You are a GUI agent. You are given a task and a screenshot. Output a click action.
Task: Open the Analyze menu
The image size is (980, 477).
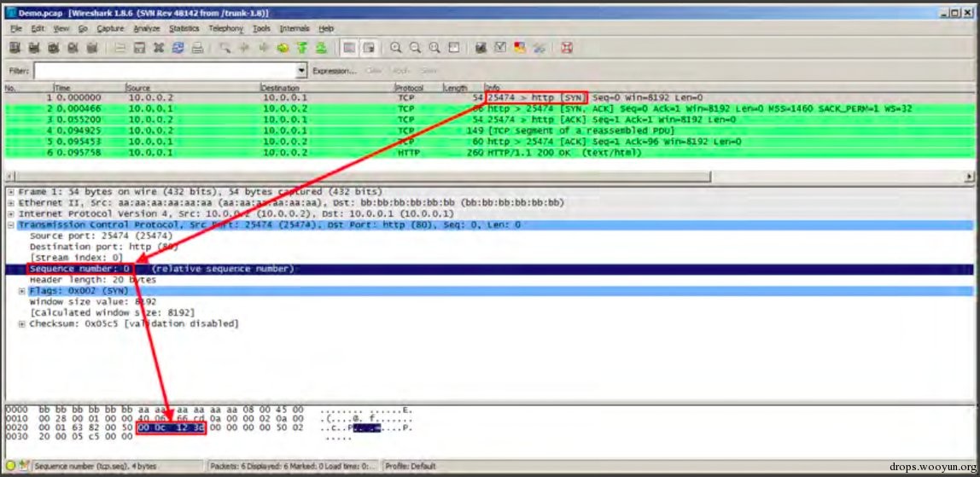pos(147,29)
